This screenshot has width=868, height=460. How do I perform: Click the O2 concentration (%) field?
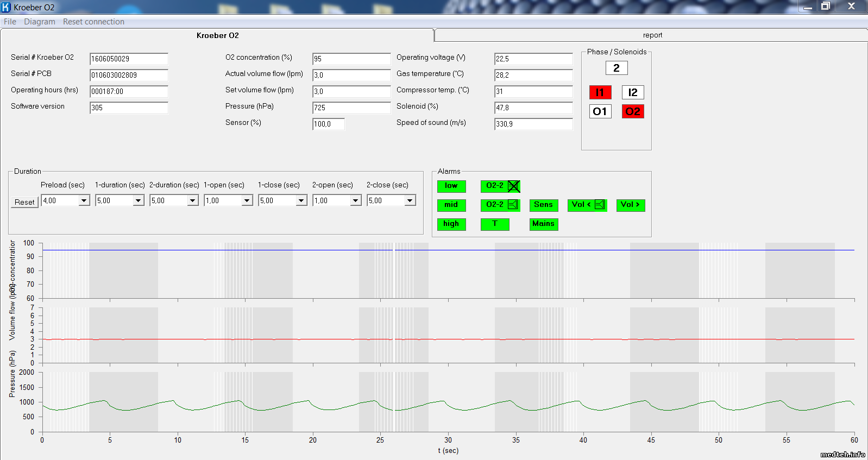click(x=351, y=59)
